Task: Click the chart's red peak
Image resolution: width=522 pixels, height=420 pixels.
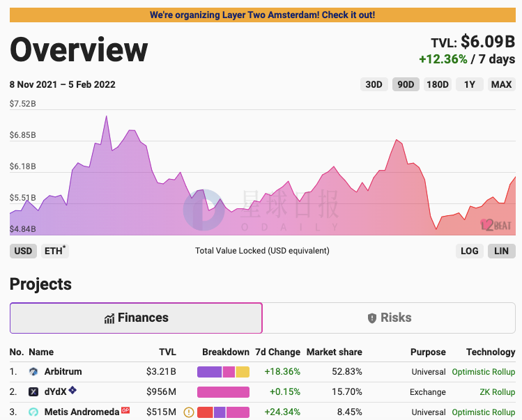Action: pos(397,141)
